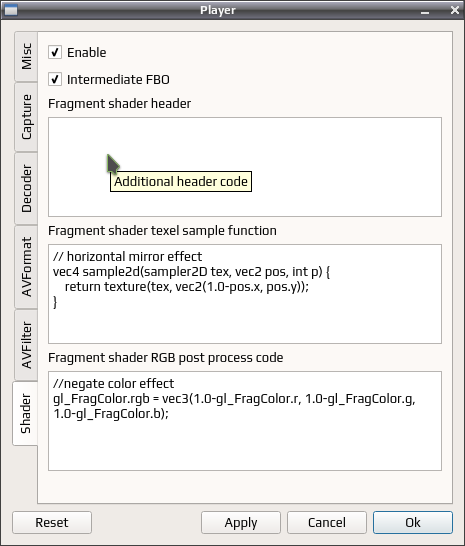Switch to the Misc tab

26,56
